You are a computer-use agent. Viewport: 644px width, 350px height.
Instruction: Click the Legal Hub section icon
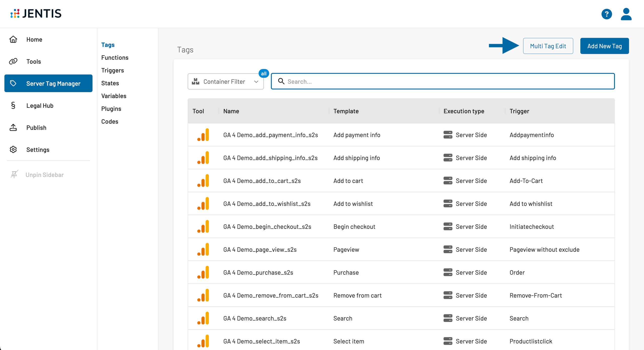[x=13, y=106]
